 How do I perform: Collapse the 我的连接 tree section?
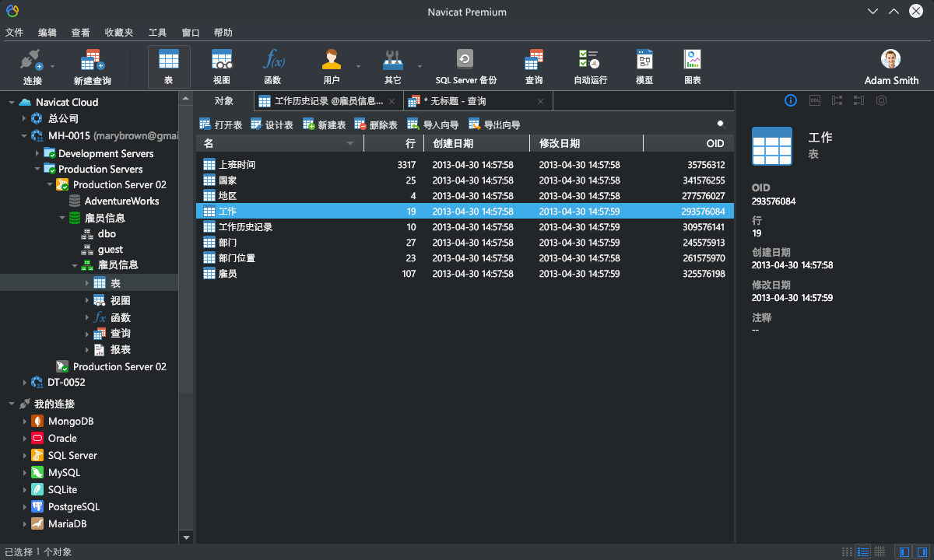click(12, 404)
